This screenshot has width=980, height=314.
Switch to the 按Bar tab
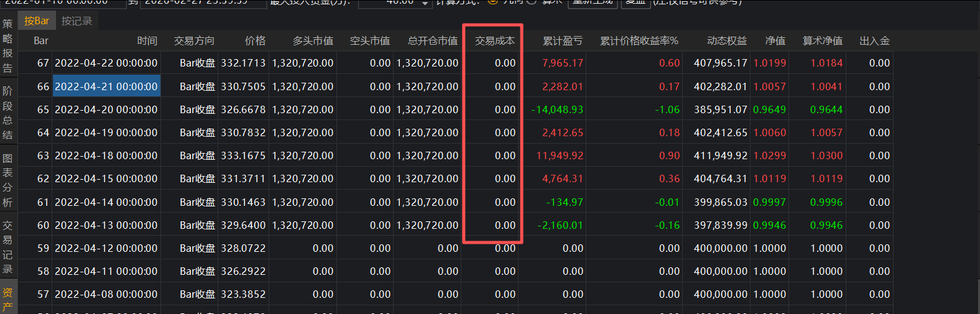click(x=36, y=21)
